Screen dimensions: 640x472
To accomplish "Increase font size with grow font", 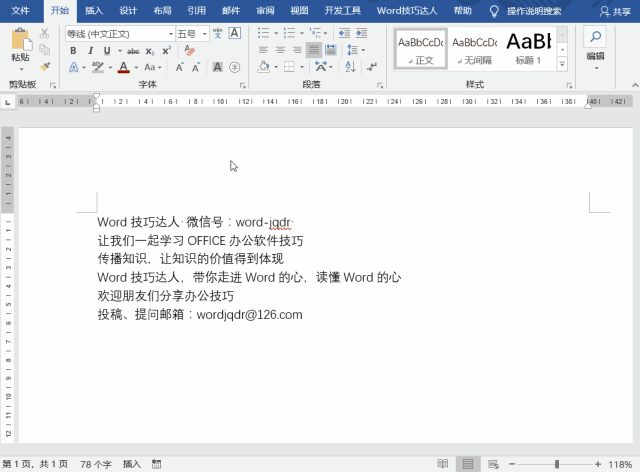I will pyautogui.click(x=180, y=67).
